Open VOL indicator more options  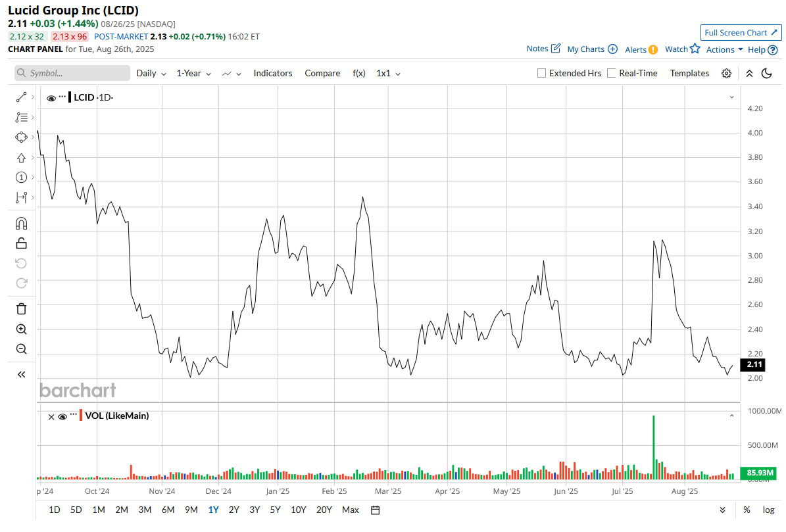74,414
